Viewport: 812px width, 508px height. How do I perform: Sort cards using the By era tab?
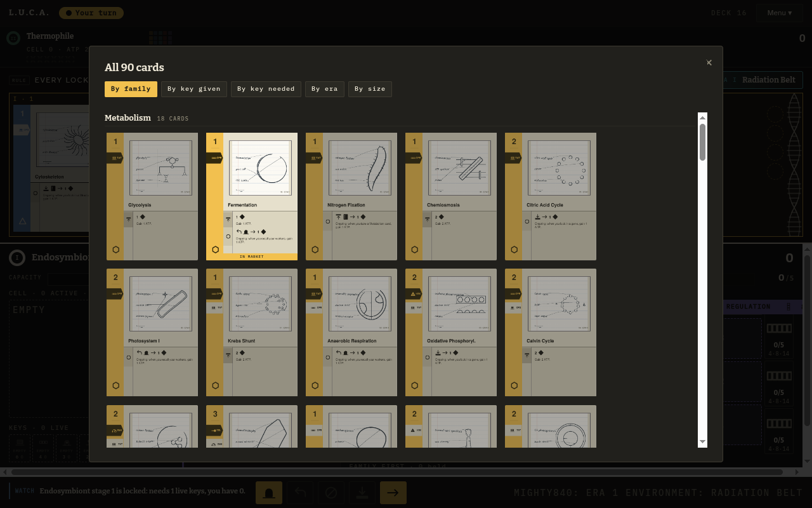click(x=325, y=89)
